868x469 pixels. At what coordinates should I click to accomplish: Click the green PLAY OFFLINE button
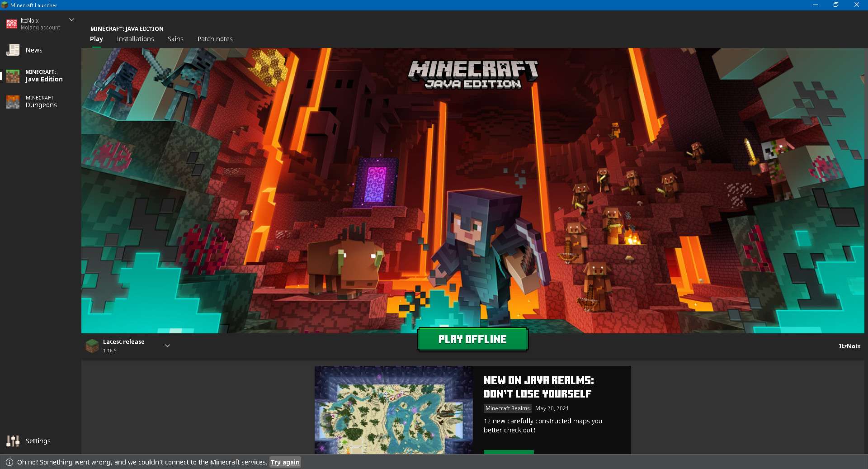tap(472, 339)
